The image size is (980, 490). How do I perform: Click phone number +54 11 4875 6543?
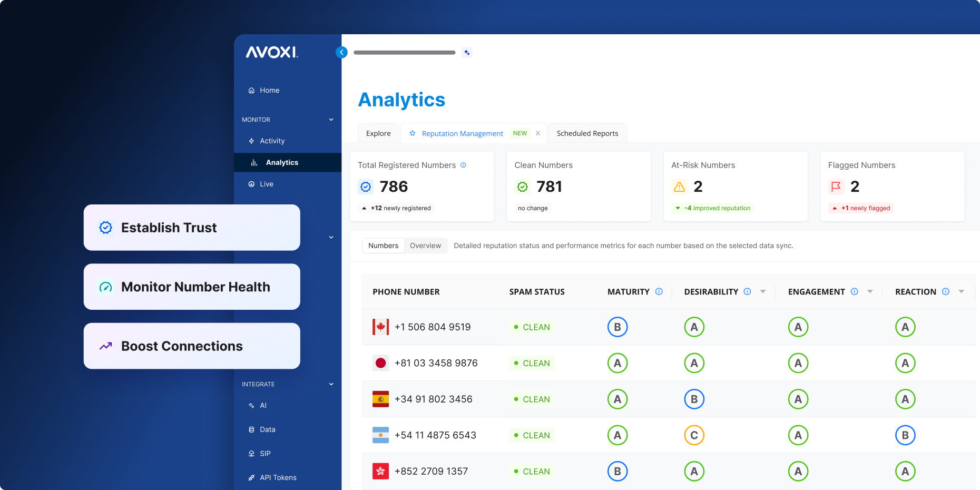(435, 435)
